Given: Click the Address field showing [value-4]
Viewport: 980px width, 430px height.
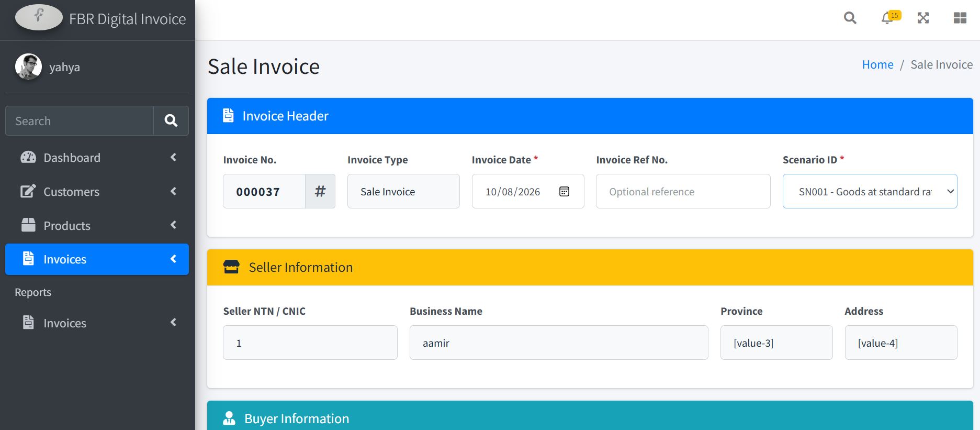Looking at the screenshot, I should (901, 343).
